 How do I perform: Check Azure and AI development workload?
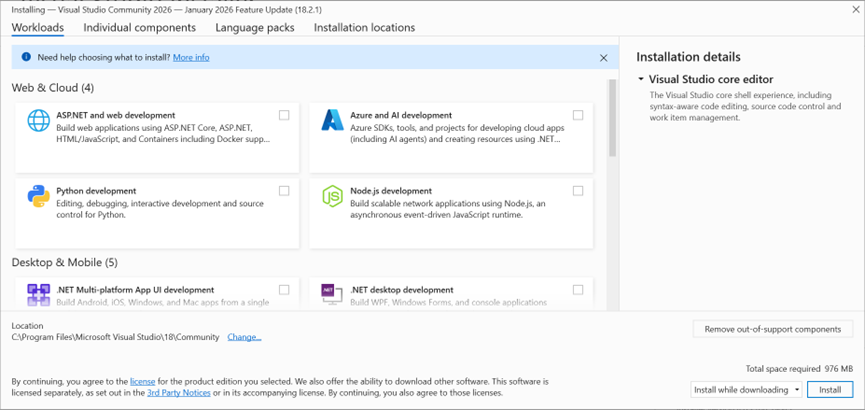pyautogui.click(x=578, y=115)
